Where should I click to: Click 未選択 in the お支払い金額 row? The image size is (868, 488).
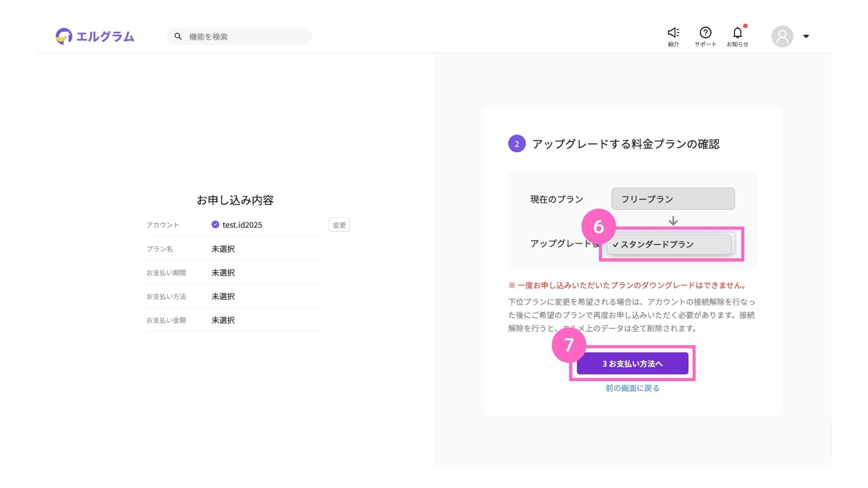pos(223,320)
